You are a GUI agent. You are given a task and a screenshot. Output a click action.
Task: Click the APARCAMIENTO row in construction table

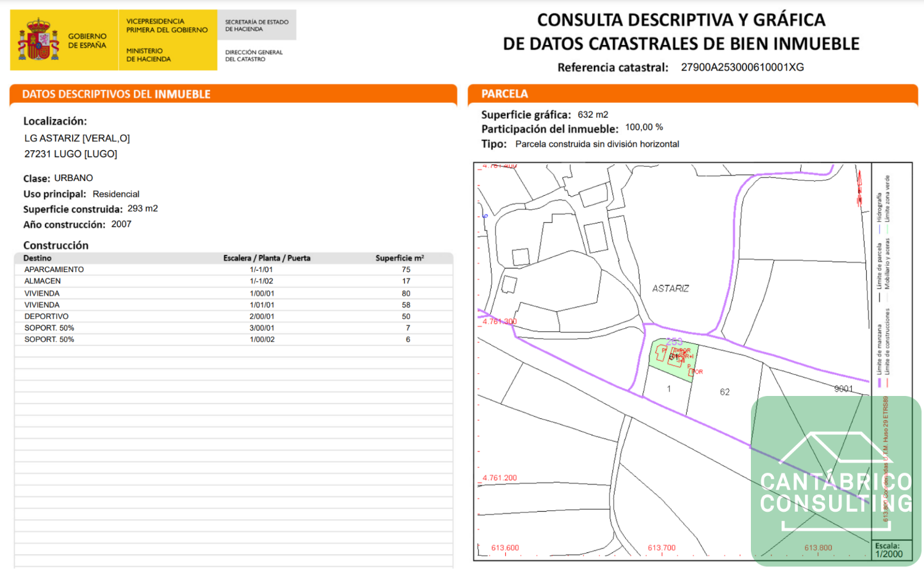pos(233,270)
